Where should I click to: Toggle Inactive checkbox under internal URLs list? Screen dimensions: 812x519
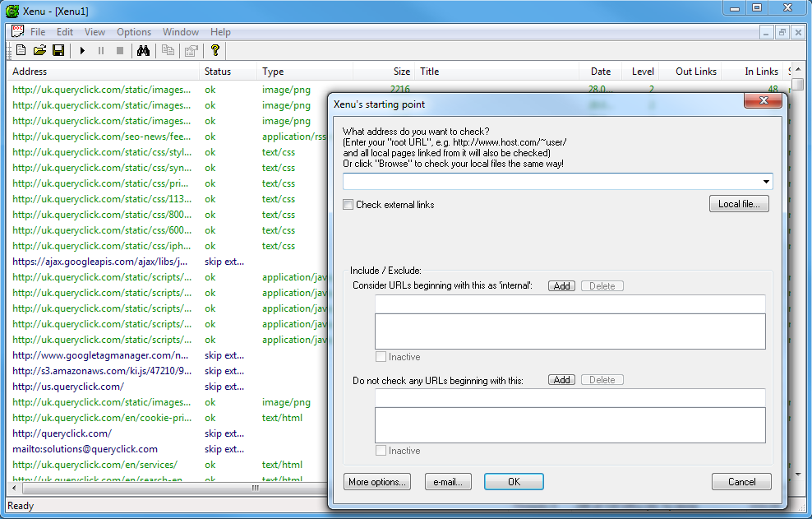point(381,357)
